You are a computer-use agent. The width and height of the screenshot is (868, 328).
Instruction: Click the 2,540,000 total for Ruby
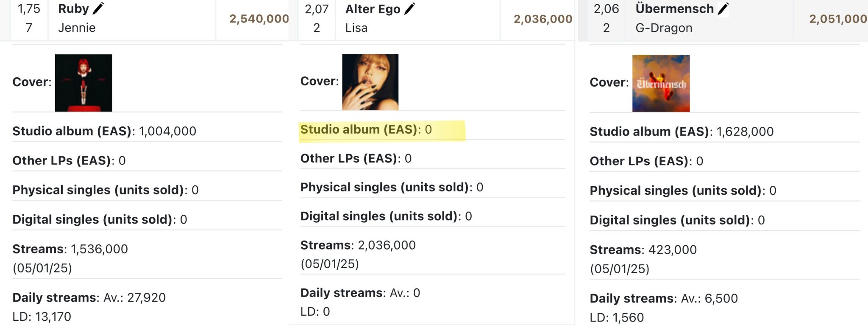pyautogui.click(x=259, y=19)
